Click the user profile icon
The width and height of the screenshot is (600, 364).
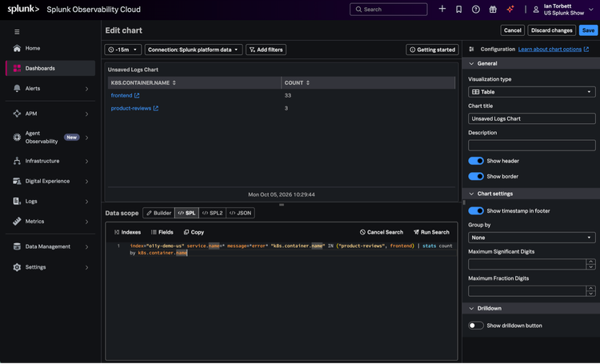tap(536, 10)
